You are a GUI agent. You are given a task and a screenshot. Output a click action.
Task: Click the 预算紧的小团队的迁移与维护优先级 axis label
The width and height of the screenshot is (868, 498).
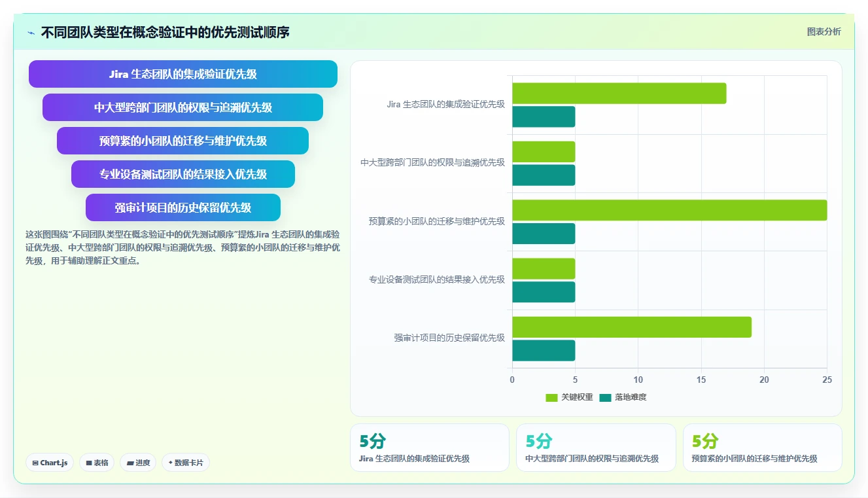click(x=436, y=221)
